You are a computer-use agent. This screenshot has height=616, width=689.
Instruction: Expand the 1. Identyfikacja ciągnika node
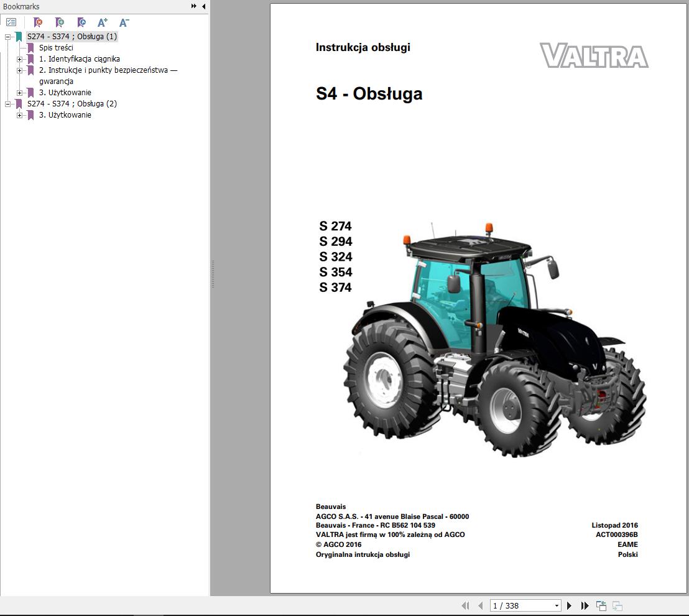click(x=19, y=59)
